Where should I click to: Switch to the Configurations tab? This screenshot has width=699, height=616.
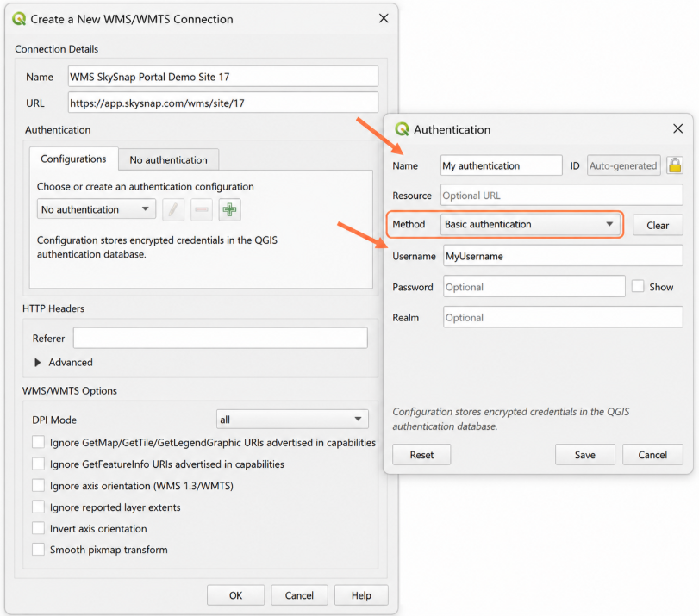pos(73,159)
